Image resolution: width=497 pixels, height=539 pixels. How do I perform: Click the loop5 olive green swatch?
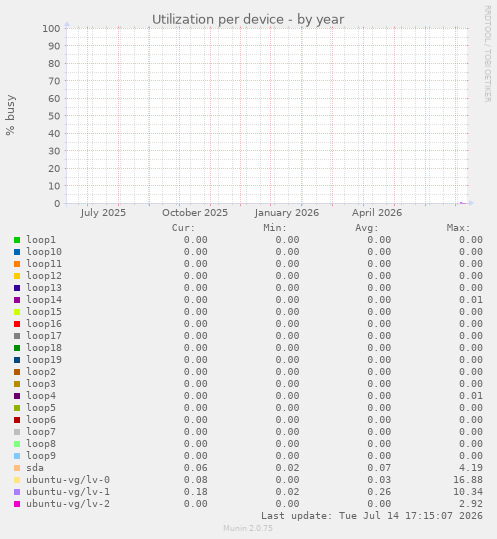17,408
